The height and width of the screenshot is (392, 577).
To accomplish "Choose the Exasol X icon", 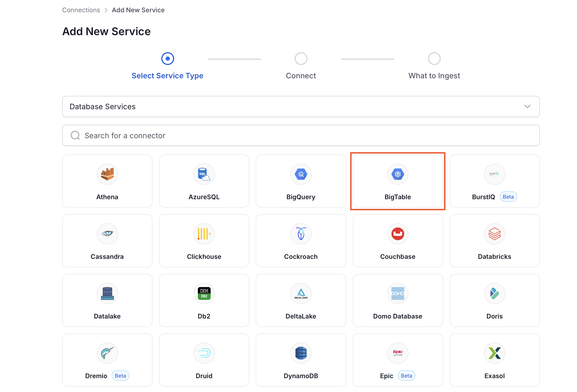I will pos(494,353).
